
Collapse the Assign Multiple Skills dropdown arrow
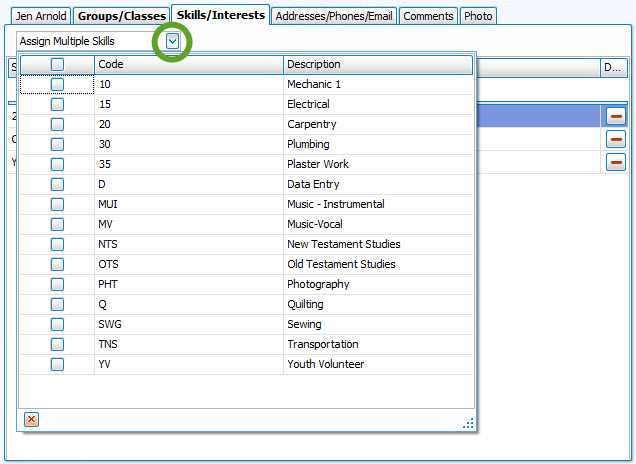[x=173, y=41]
